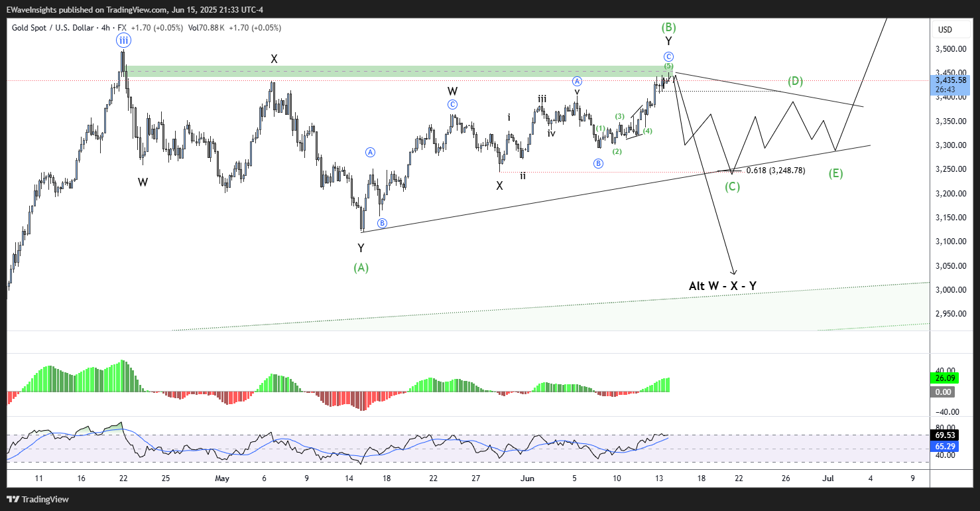Click the 3,000.00 price axis label
The height and width of the screenshot is (511, 980).
pos(949,290)
